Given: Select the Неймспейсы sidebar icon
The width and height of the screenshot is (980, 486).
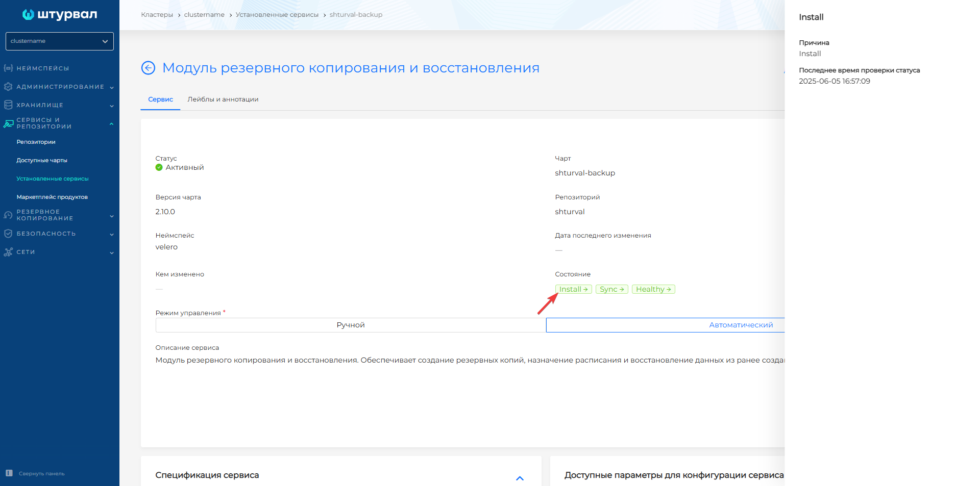Looking at the screenshot, I should point(8,67).
